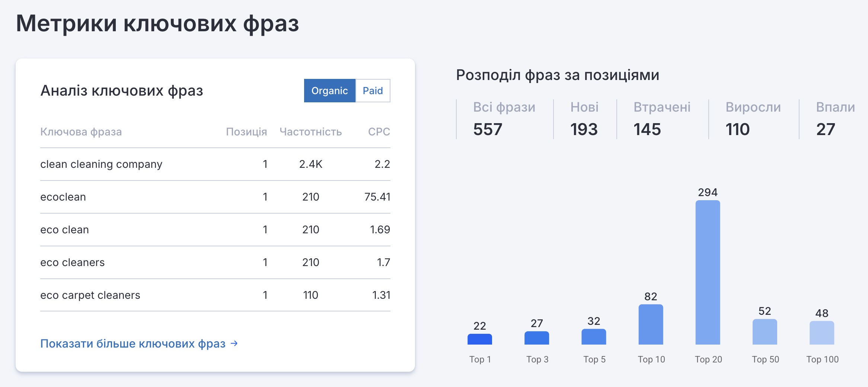Image resolution: width=868 pixels, height=387 pixels.
Task: Click the Top 10 bar with 82
Action: 651,324
